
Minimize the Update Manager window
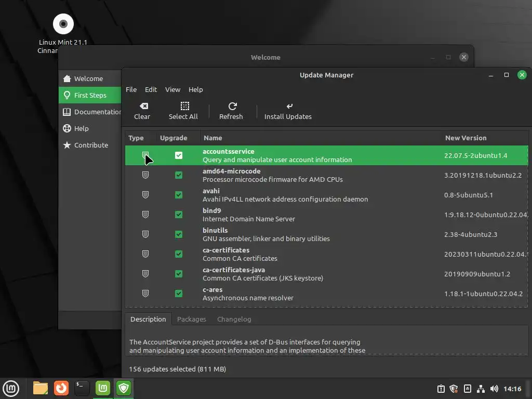coord(490,75)
